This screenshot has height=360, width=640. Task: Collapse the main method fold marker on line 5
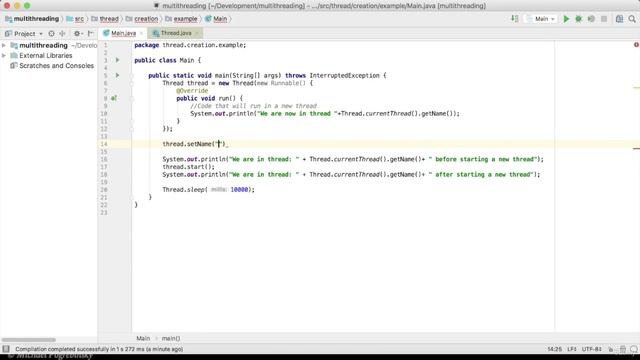(131, 76)
